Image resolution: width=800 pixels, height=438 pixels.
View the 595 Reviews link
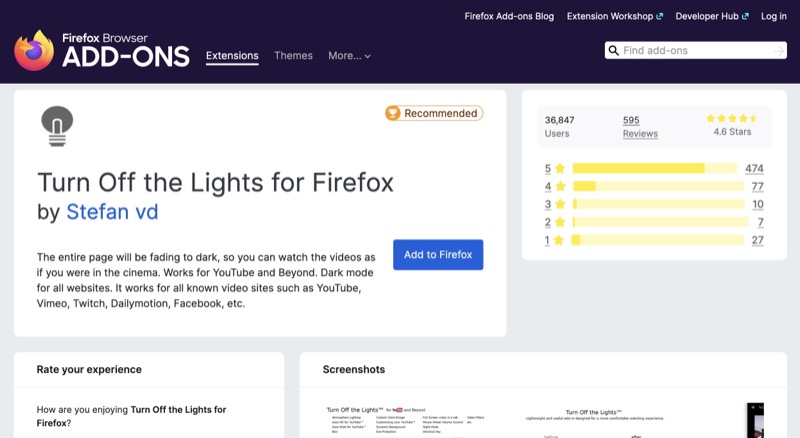[x=640, y=127]
